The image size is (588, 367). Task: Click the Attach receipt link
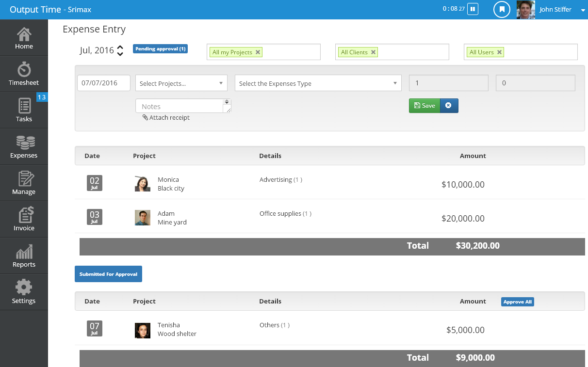(x=166, y=117)
